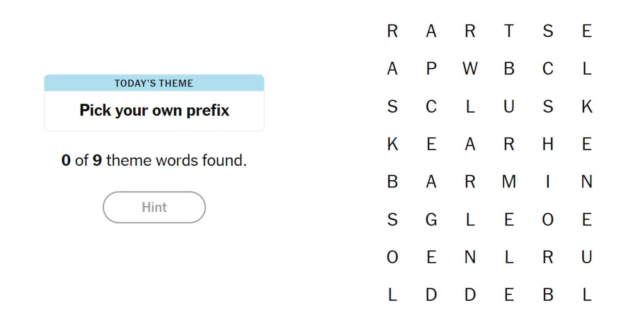Select the U between L and S

click(509, 107)
